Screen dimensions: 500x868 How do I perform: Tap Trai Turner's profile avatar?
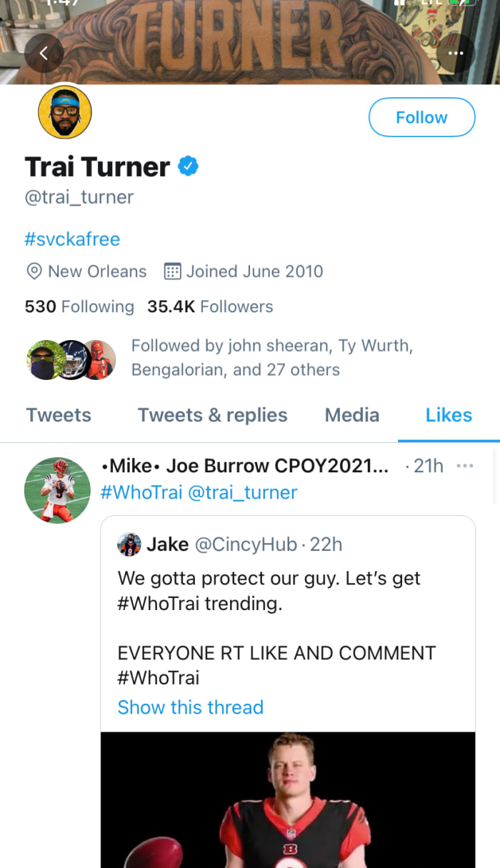coord(64,112)
